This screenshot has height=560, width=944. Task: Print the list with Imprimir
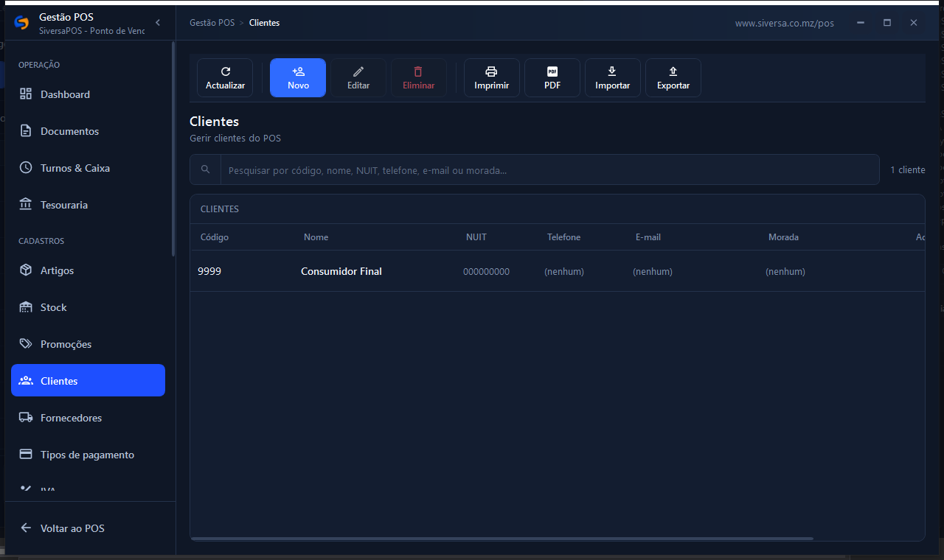(x=492, y=78)
